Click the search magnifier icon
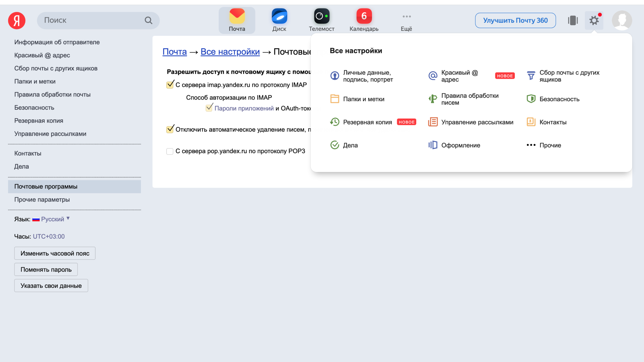The height and width of the screenshot is (362, 644). 148,20
